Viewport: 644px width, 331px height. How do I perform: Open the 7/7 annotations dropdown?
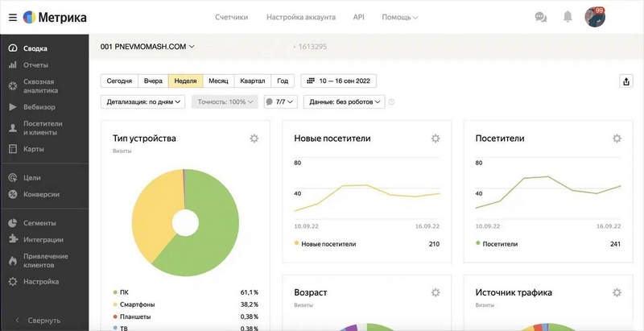point(280,101)
